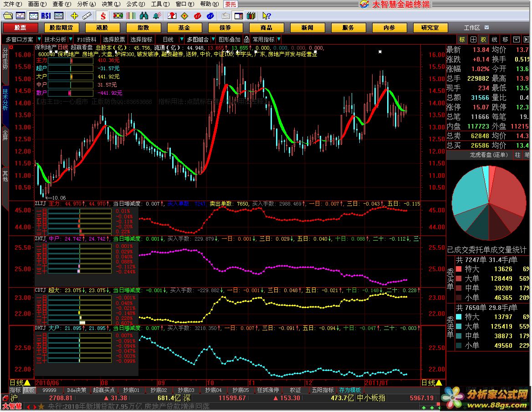Select the 五阳指标 tab
Image resolution: width=532 pixels, height=412 pixels.
pos(322,390)
